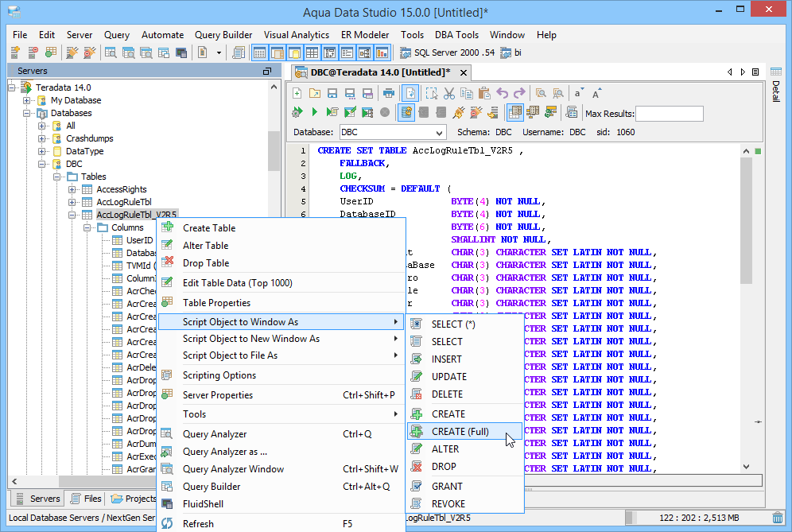Image resolution: width=792 pixels, height=532 pixels.
Task: Select CREATE (Full) in script submenu
Action: (464, 432)
